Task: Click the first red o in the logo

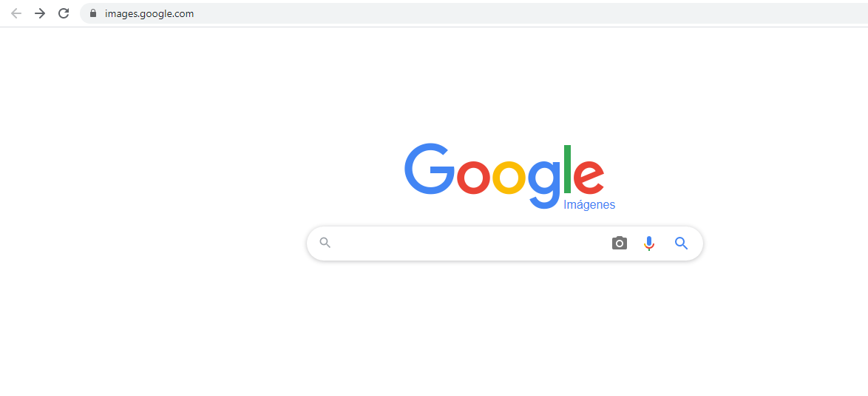Action: (474, 177)
